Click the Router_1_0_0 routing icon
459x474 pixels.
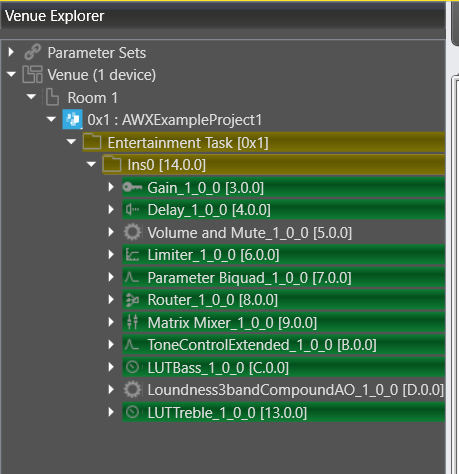132,300
